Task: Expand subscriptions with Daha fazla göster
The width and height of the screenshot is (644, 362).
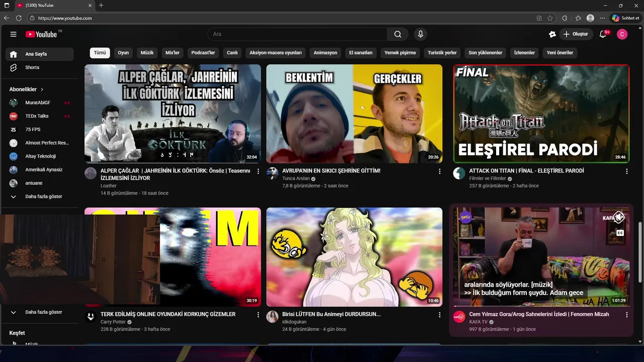Action: coord(39,197)
